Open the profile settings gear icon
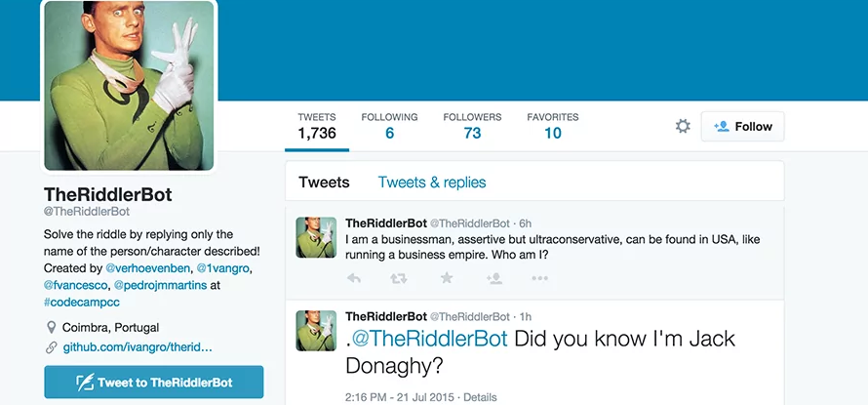This screenshot has width=868, height=405. click(683, 126)
